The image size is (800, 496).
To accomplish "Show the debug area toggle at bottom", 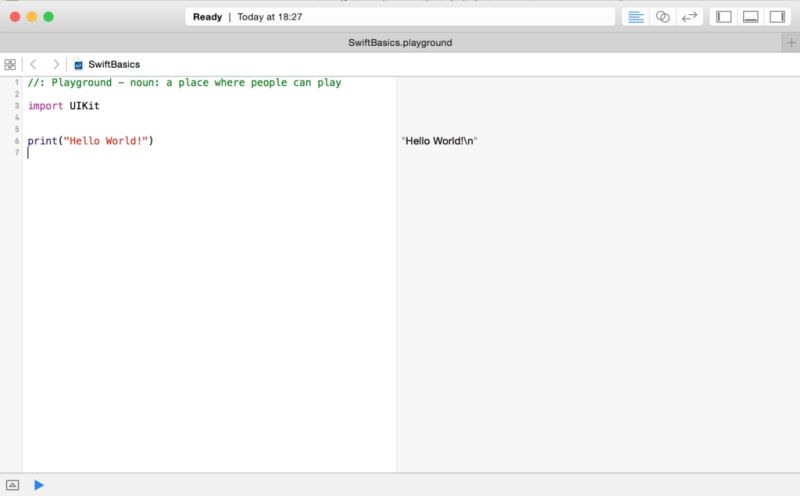I will click(13, 485).
